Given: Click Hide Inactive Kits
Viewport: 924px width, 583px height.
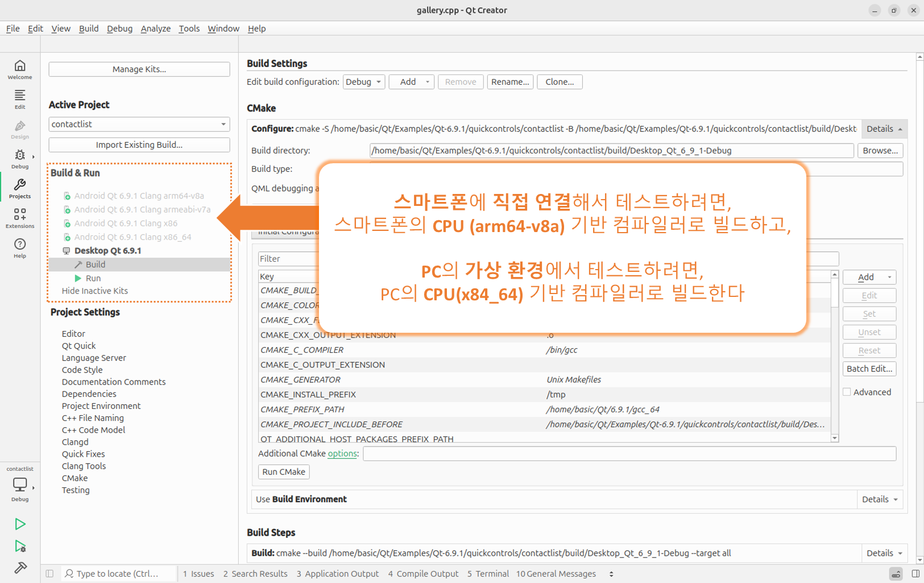Looking at the screenshot, I should 95,291.
